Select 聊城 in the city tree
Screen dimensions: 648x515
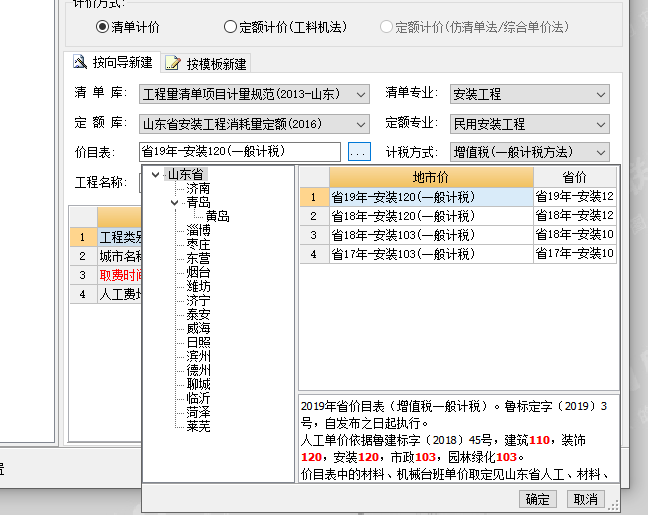(x=198, y=384)
